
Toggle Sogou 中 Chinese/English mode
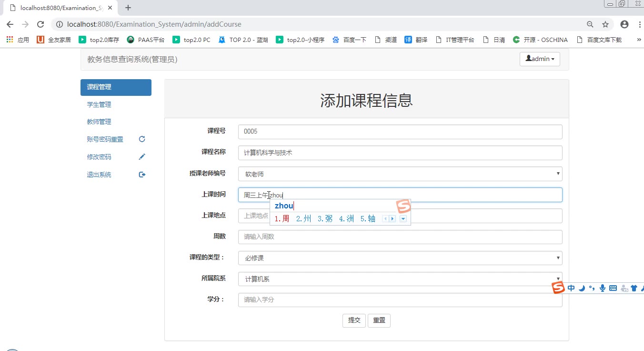(x=571, y=288)
